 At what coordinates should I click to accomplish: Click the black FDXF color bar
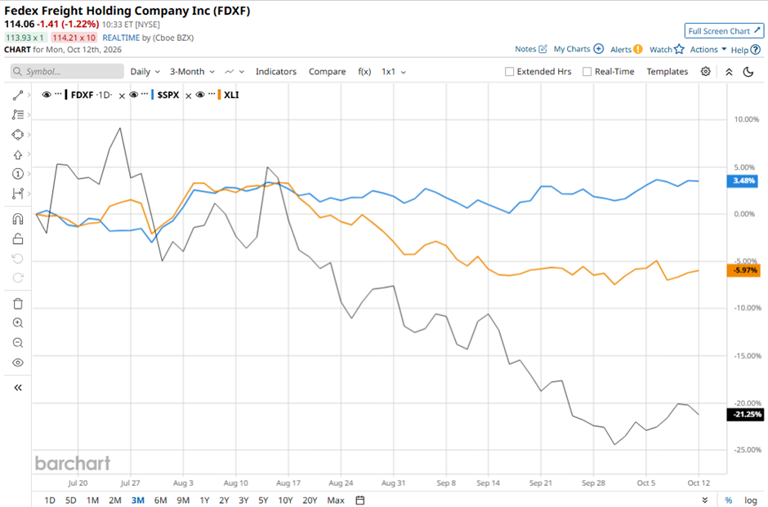point(66,95)
